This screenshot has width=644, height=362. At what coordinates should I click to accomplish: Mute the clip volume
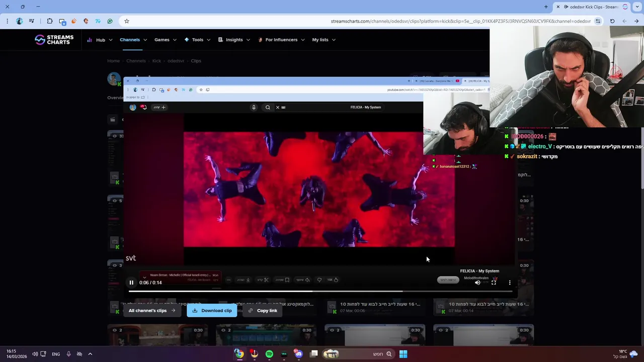click(477, 283)
